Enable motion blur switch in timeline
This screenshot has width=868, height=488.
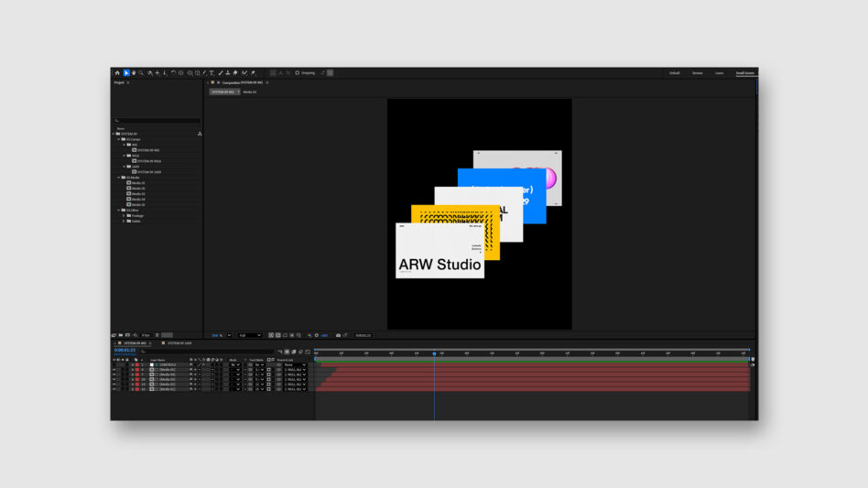tap(300, 352)
